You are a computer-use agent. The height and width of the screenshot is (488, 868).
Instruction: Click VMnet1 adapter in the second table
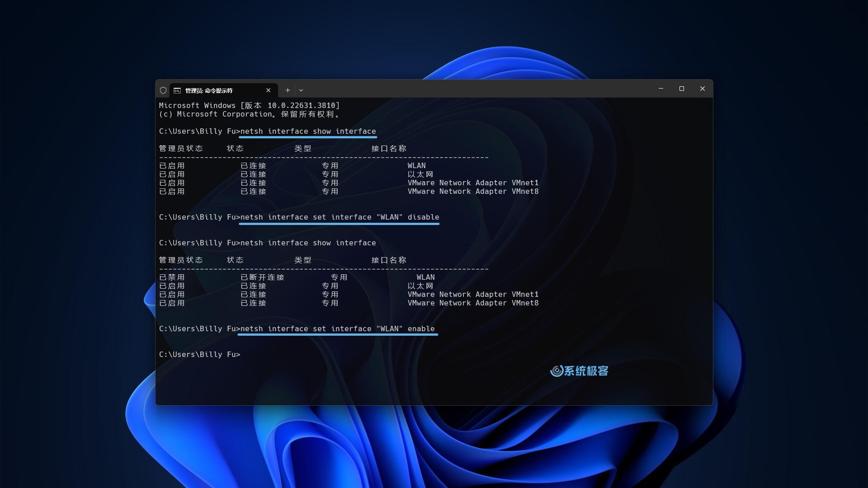pos(473,295)
